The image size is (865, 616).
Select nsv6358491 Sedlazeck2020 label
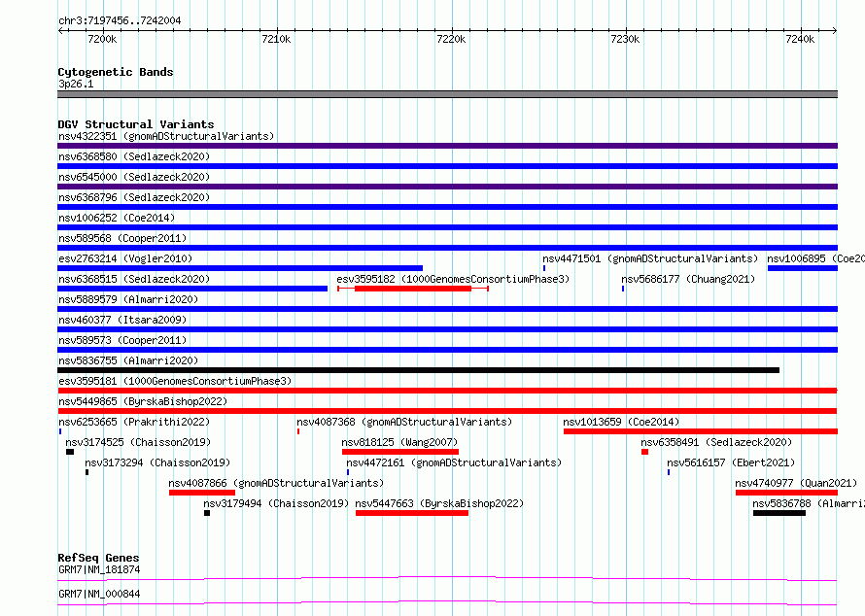tap(716, 442)
